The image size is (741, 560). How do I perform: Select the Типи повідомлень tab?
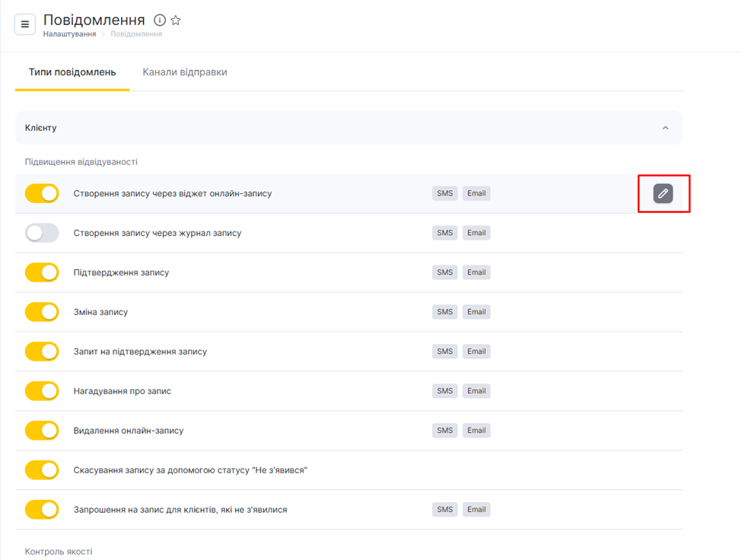tap(72, 72)
